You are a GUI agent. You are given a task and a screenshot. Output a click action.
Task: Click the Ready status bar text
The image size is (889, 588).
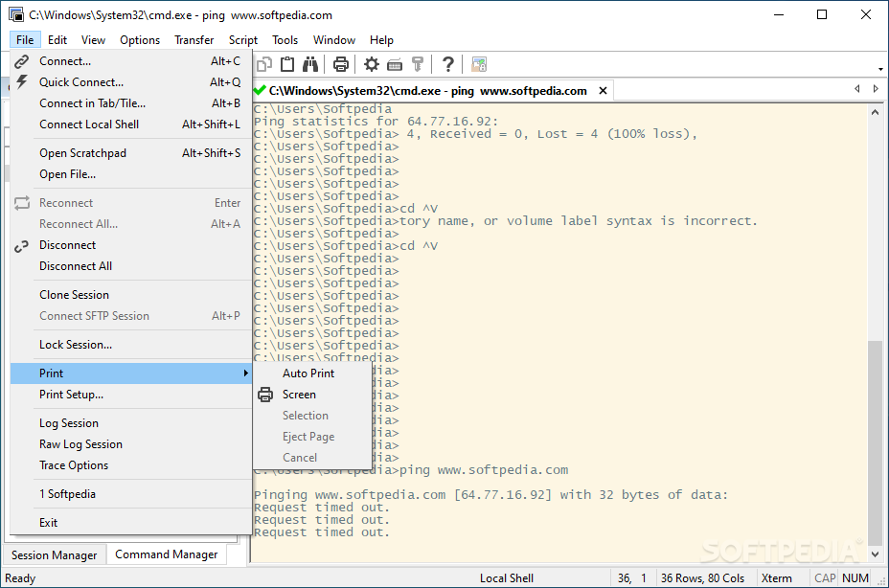click(x=20, y=578)
